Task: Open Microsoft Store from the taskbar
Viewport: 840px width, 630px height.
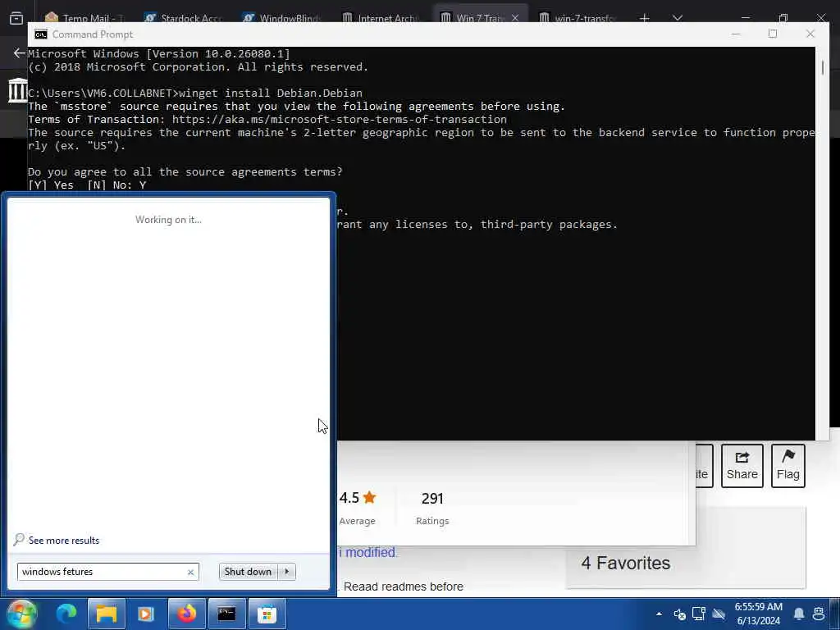Action: click(267, 614)
